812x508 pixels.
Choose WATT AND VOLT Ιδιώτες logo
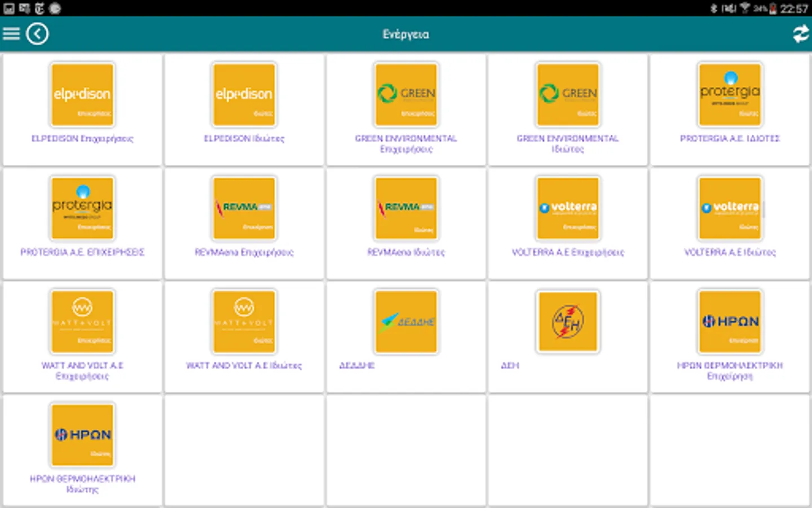point(244,322)
